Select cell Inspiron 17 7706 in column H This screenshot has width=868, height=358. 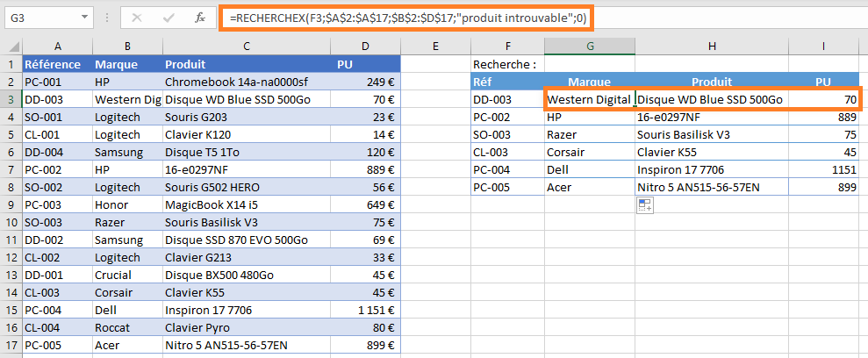click(712, 170)
